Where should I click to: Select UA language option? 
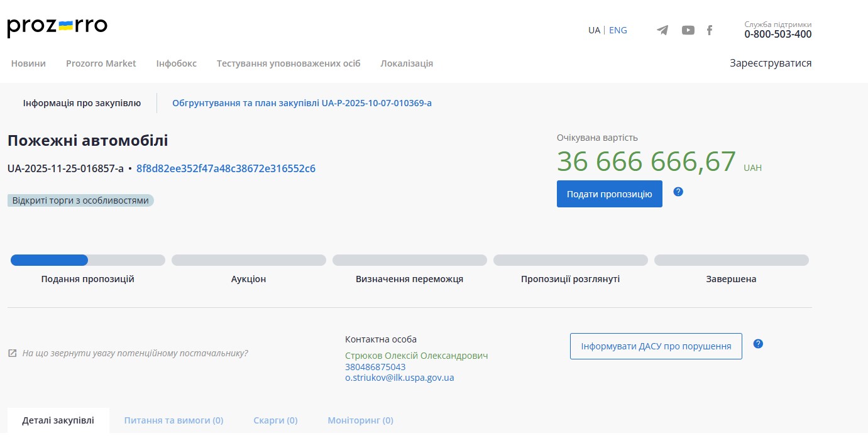pyautogui.click(x=594, y=30)
